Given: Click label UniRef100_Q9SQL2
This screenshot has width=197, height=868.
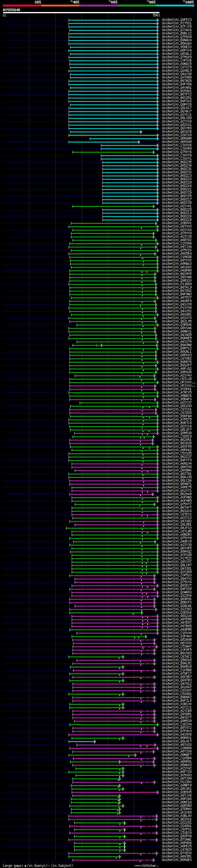Looking at the screenshot, I should [177, 54].
